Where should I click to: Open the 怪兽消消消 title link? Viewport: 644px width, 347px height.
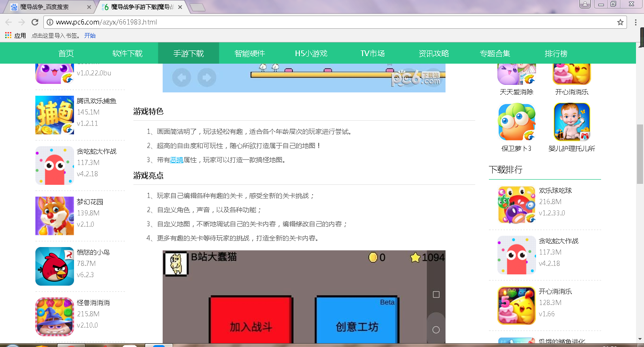(93, 303)
